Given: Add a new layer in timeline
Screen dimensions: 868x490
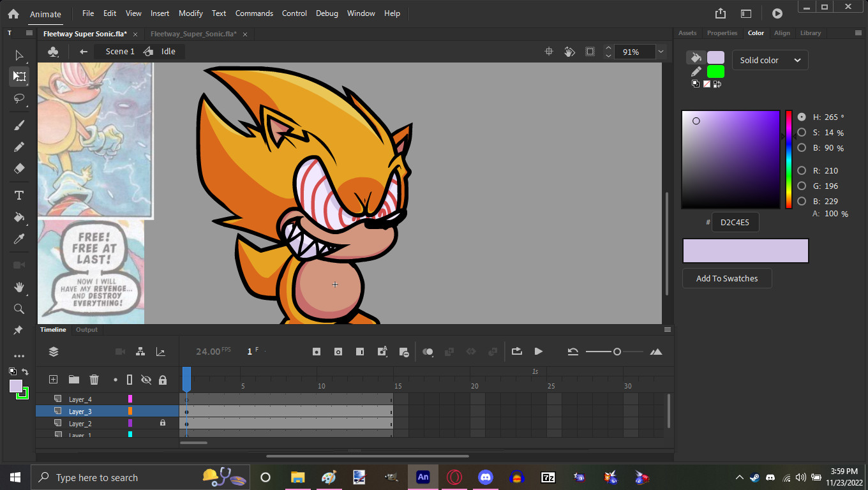Looking at the screenshot, I should [x=54, y=380].
